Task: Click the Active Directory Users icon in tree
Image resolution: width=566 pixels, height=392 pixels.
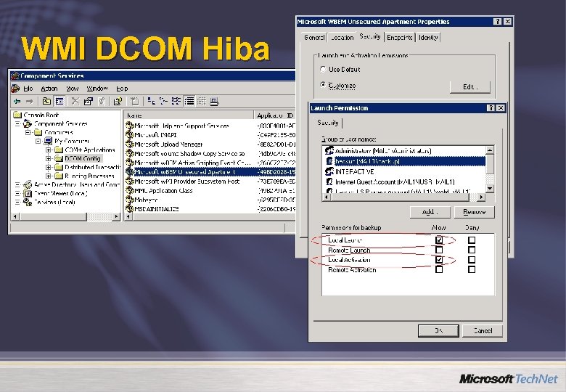Action: (x=28, y=185)
